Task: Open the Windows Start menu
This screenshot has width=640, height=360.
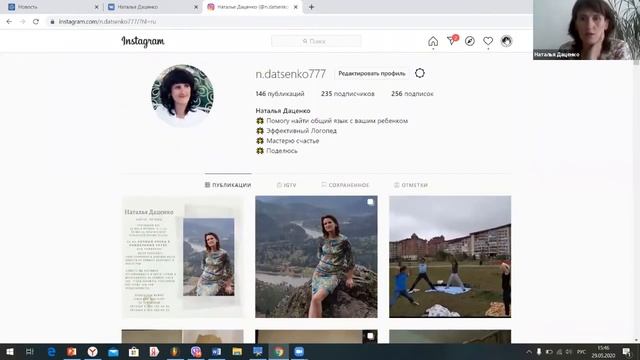Action: point(10,351)
